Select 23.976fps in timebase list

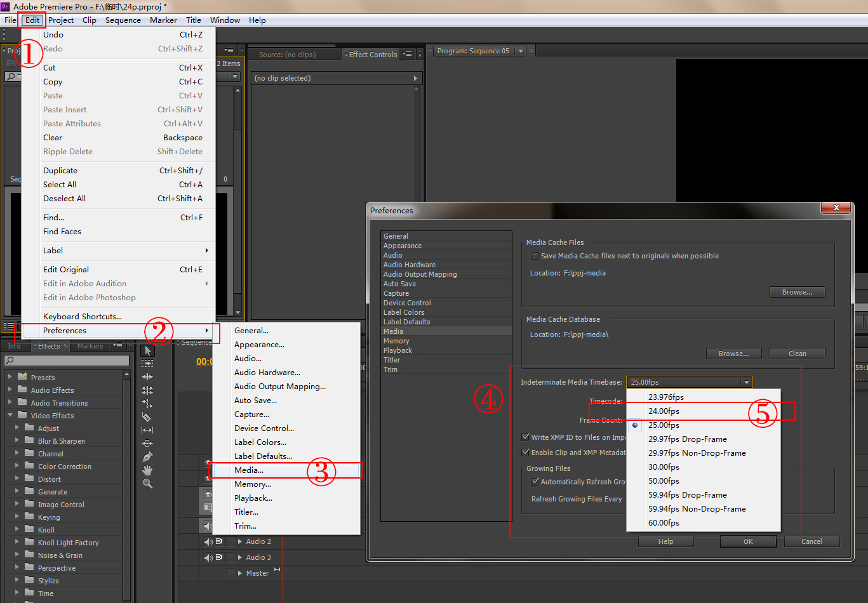click(x=704, y=397)
